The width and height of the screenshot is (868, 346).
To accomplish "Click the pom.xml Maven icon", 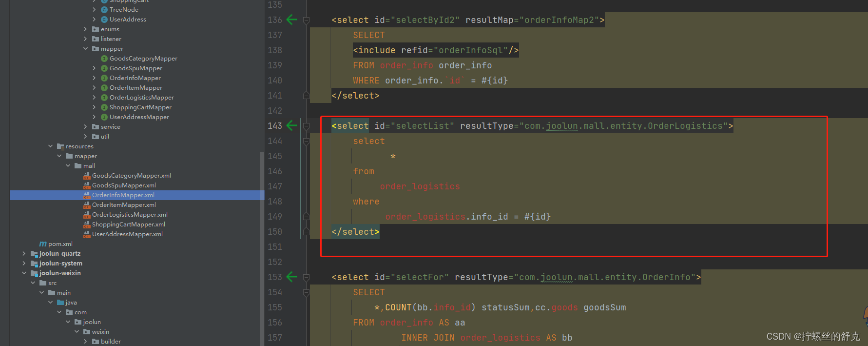I will [43, 244].
